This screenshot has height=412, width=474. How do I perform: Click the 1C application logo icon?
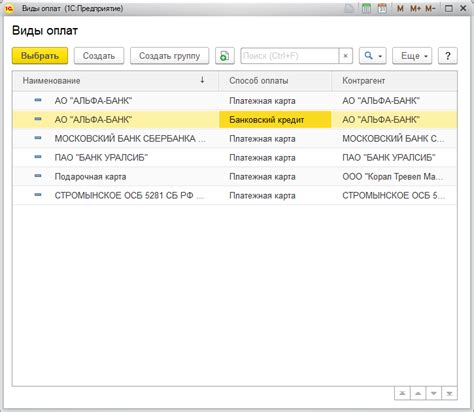(x=9, y=9)
